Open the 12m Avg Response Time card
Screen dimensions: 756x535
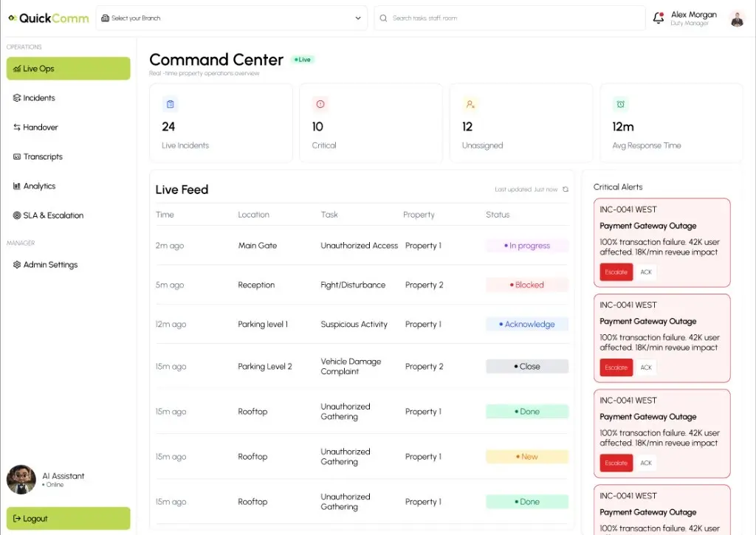point(671,123)
